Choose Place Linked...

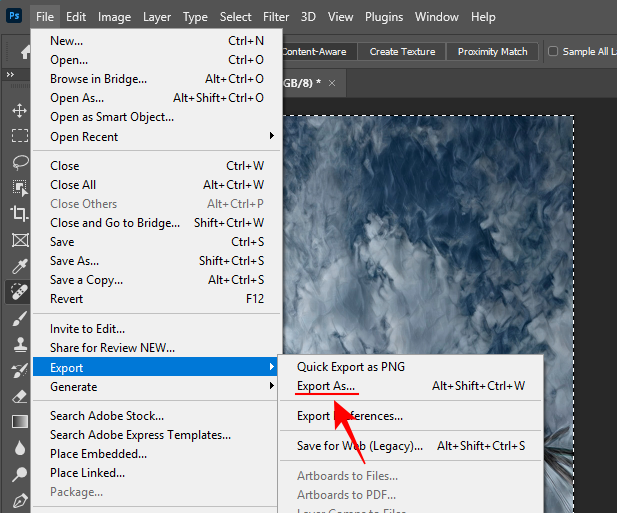(157, 472)
